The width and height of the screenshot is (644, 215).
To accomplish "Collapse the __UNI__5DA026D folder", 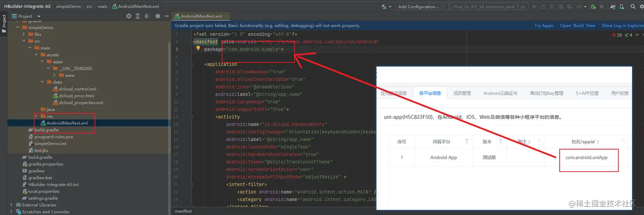I will (x=48, y=68).
